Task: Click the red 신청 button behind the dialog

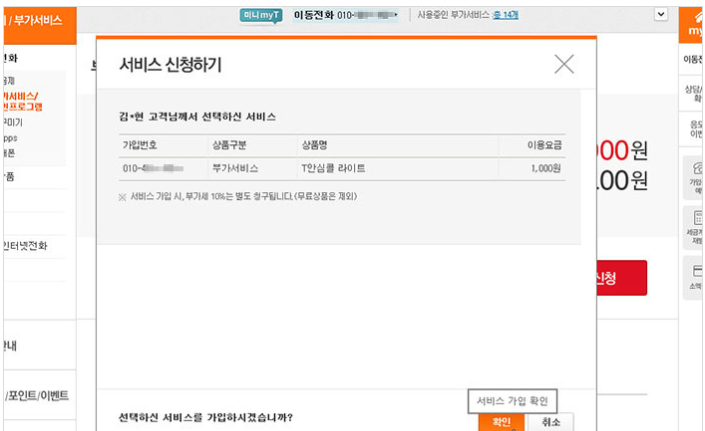Action: point(622,278)
